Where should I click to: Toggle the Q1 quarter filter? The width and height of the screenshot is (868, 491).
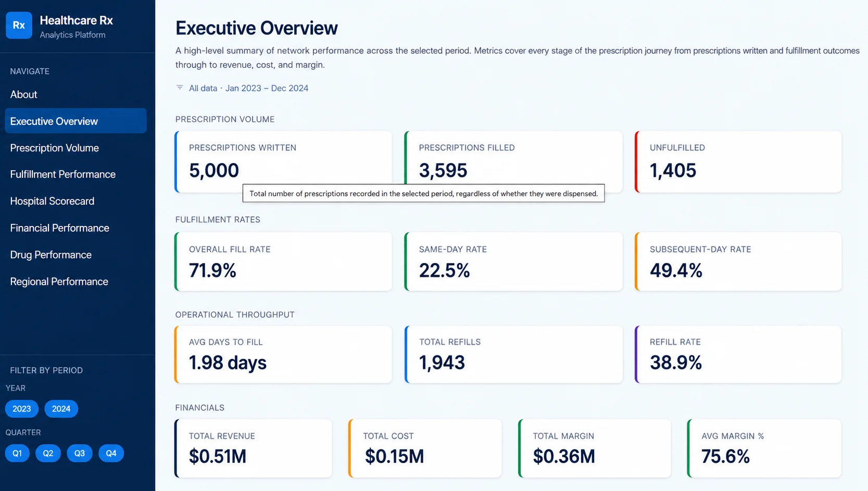click(x=17, y=453)
